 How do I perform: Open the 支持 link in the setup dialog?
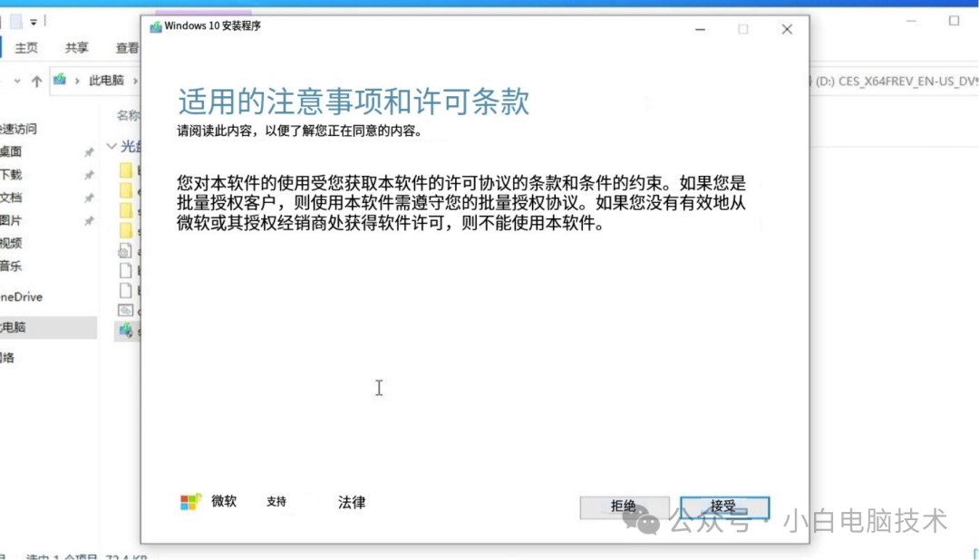click(x=276, y=502)
